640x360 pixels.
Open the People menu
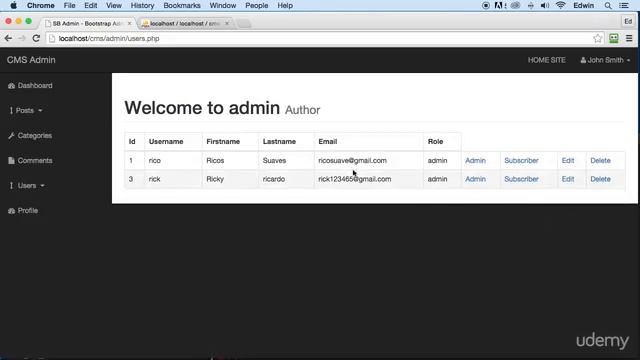click(257, 5)
